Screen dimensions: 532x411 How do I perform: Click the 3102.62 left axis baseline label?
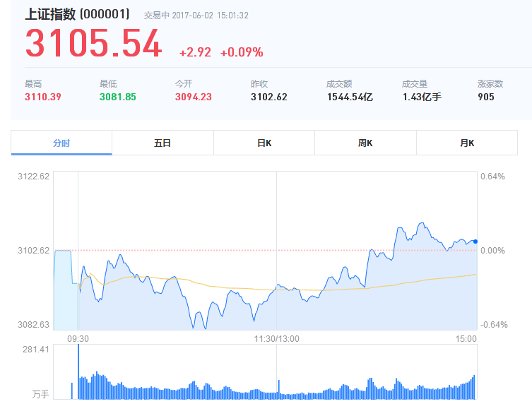pos(34,251)
